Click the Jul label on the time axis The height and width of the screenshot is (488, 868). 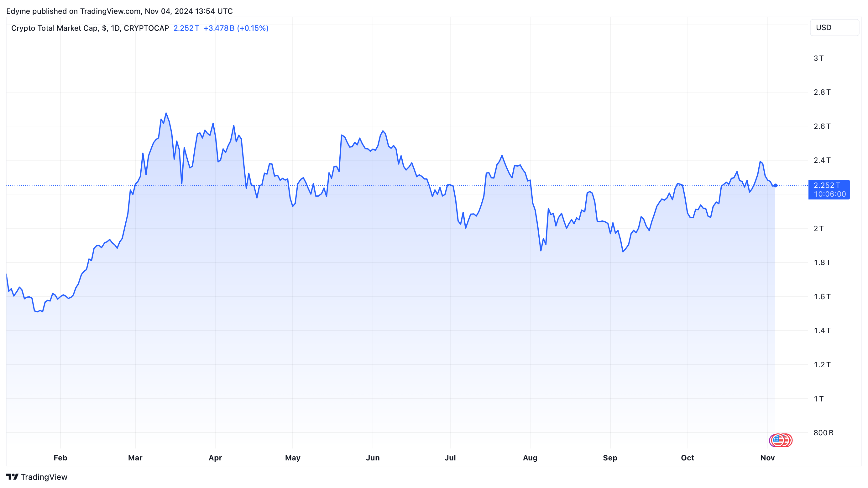451,458
